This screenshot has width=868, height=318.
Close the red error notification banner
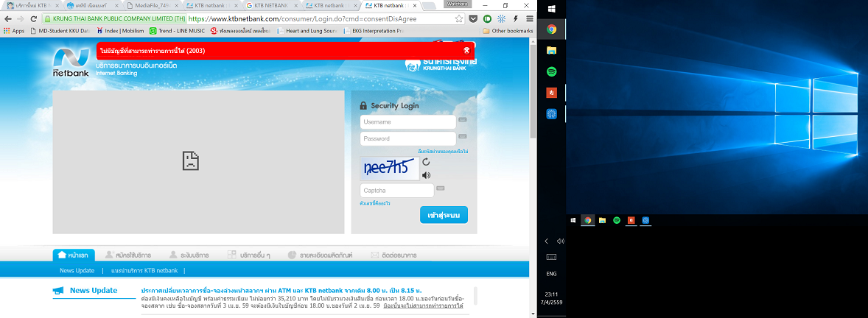pyautogui.click(x=466, y=50)
